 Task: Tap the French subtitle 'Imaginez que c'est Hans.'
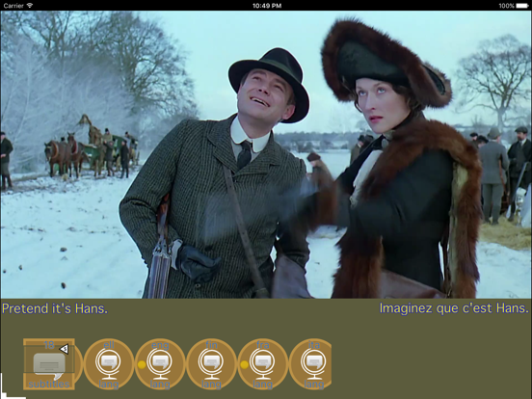tap(454, 308)
